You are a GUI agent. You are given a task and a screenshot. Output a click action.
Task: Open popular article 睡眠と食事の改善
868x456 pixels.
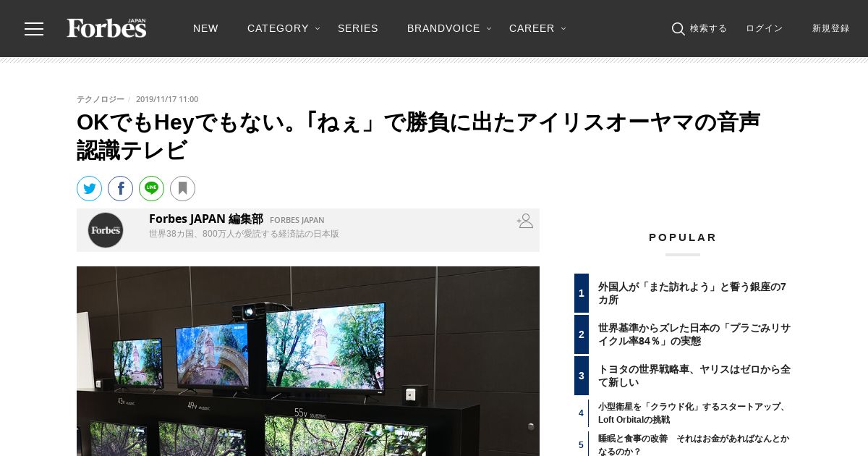coord(694,445)
